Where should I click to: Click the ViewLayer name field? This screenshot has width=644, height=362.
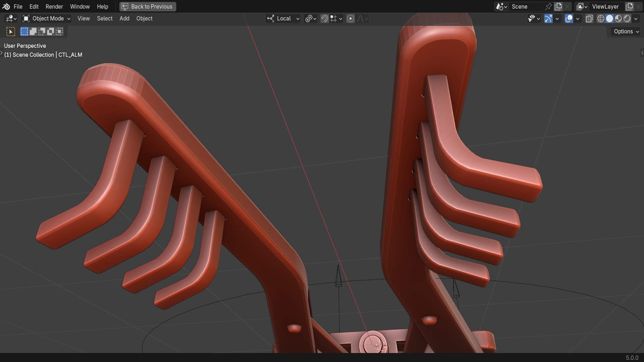[607, 6]
